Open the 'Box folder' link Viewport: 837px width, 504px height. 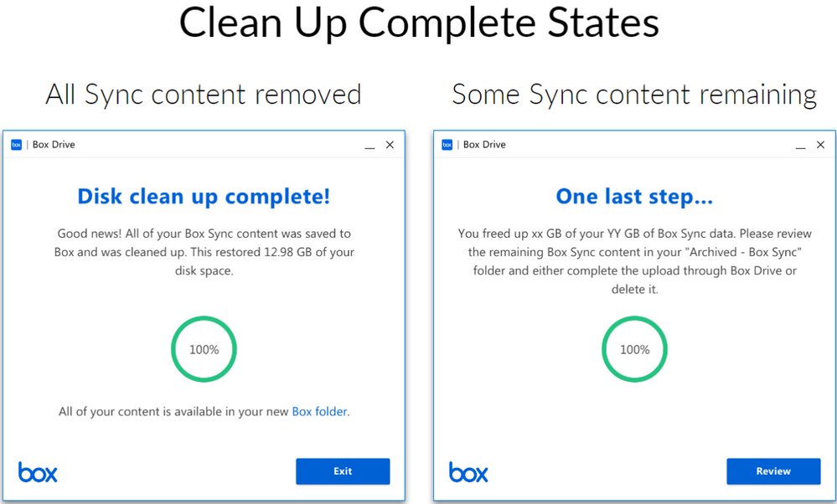(319, 411)
